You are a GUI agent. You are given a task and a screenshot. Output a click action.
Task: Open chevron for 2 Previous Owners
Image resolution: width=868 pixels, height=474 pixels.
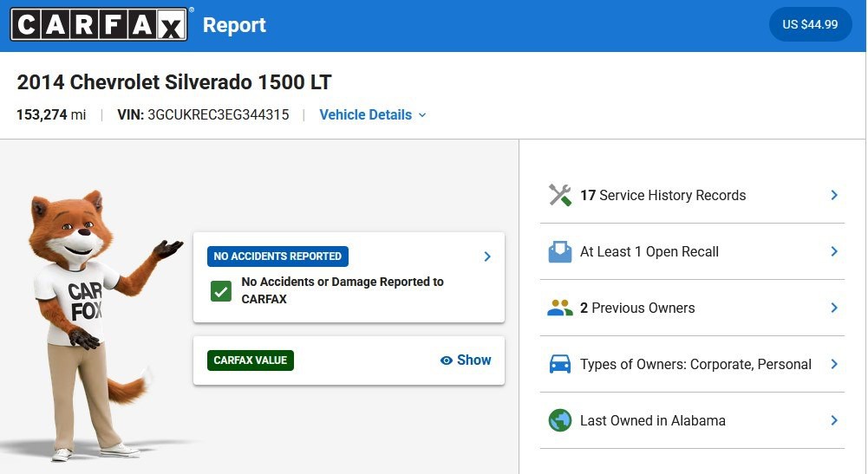(x=834, y=308)
